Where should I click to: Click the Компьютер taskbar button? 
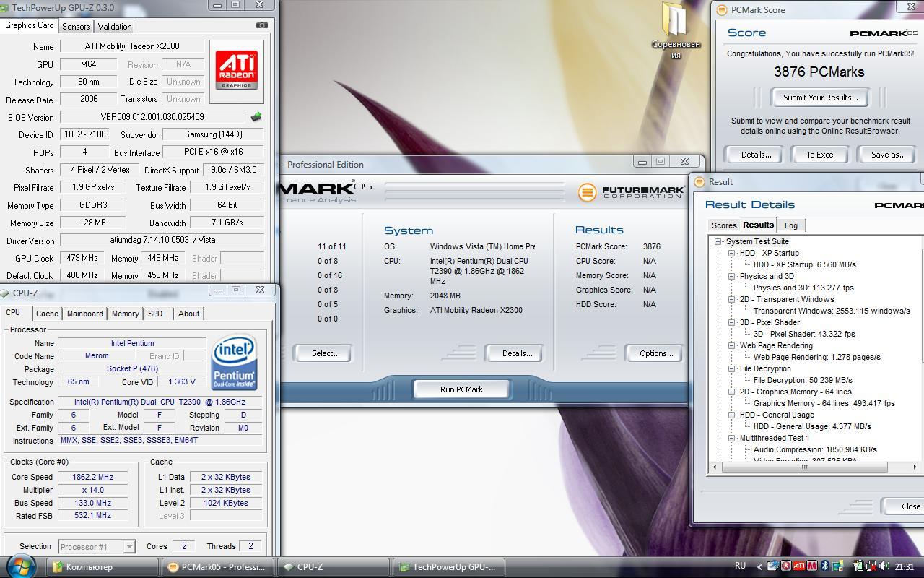coord(102,567)
